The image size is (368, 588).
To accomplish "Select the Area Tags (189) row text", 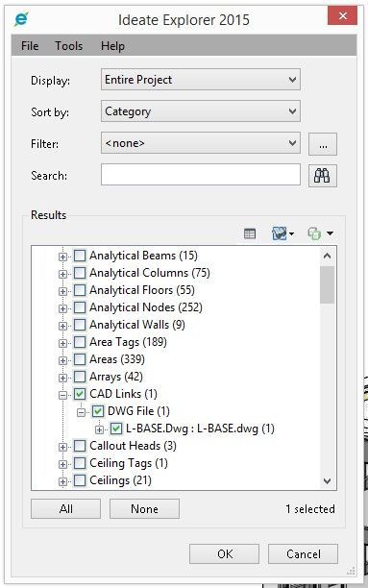I will pyautogui.click(x=128, y=342).
